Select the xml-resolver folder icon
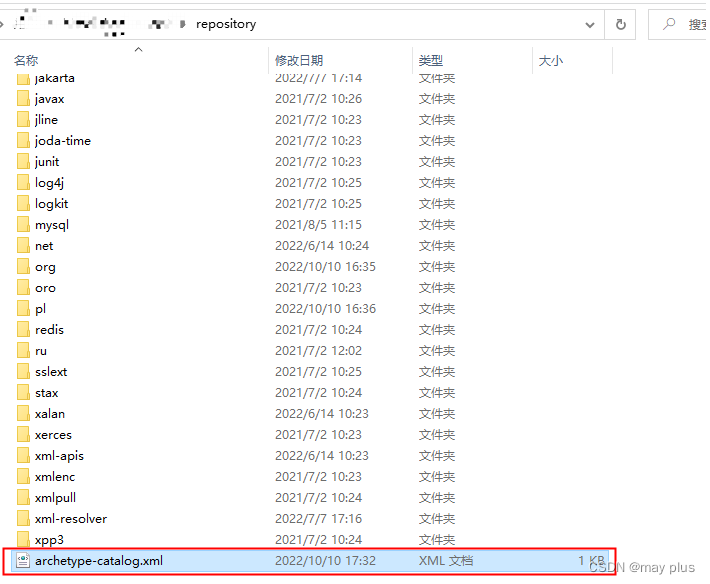 coord(23,518)
